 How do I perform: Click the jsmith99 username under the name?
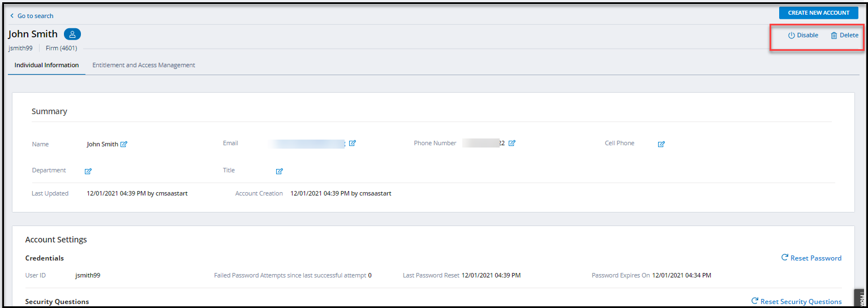tap(20, 48)
